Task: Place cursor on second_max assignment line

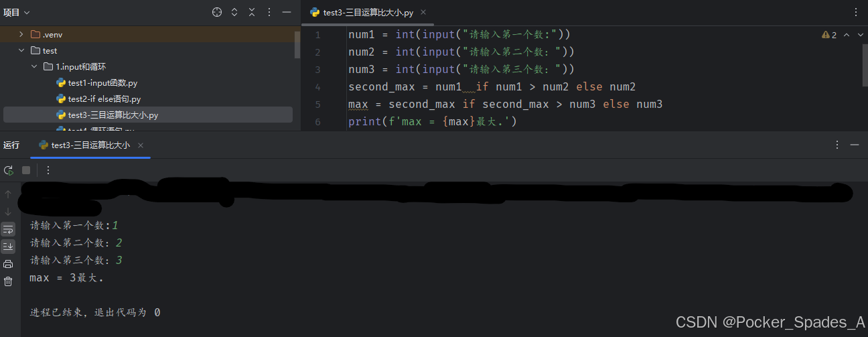Action: coord(492,87)
